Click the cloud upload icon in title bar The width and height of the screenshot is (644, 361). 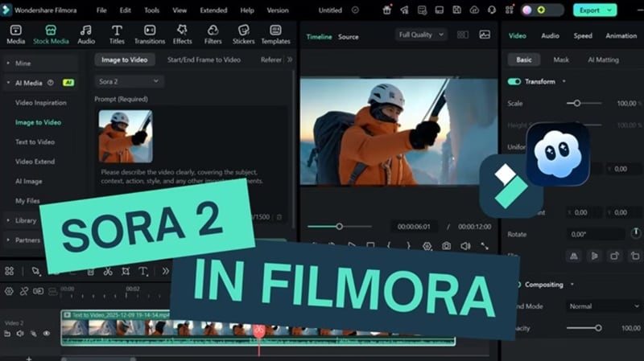[474, 10]
